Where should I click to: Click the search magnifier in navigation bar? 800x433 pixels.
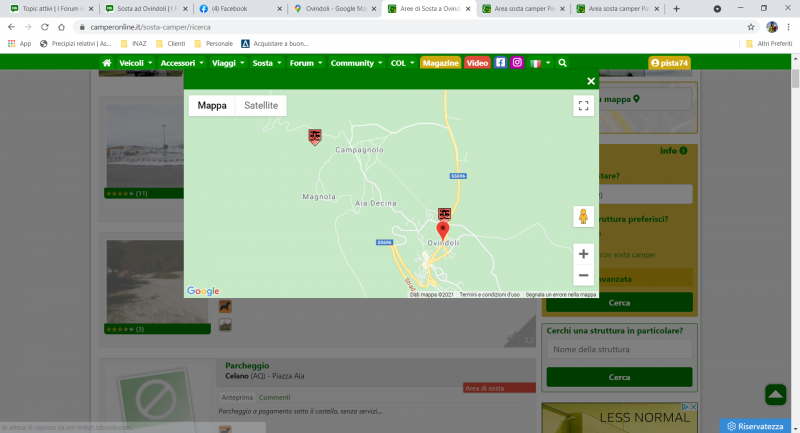click(x=562, y=62)
